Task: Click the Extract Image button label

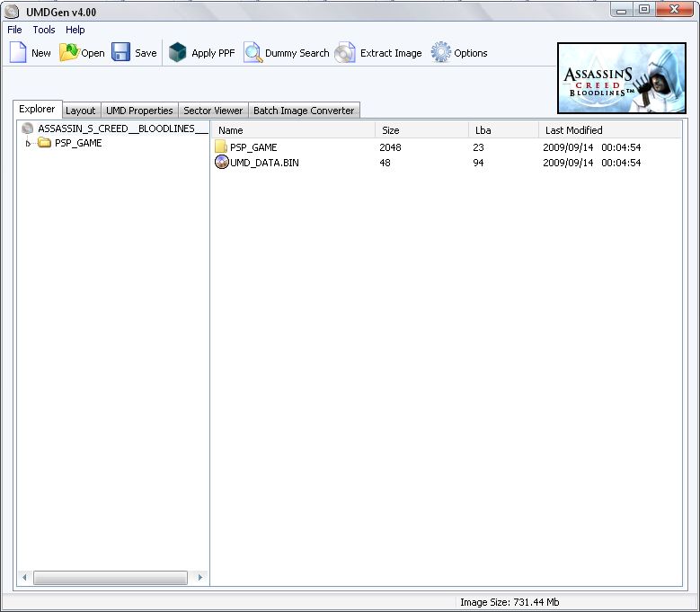Action: (391, 53)
